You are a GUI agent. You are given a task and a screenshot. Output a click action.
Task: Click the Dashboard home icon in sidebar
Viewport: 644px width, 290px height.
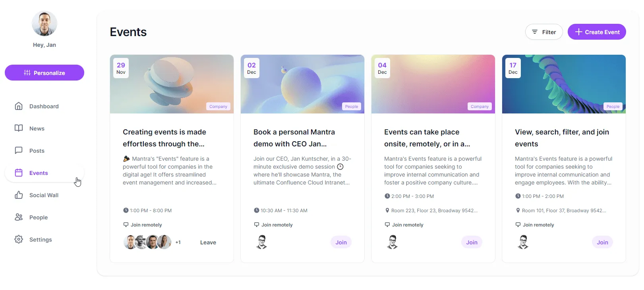(19, 106)
